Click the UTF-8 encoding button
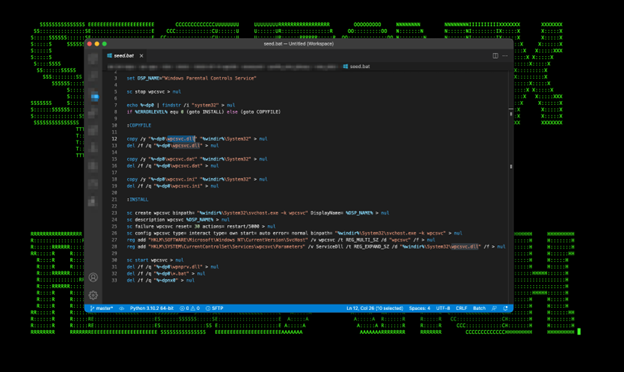 [x=443, y=308]
